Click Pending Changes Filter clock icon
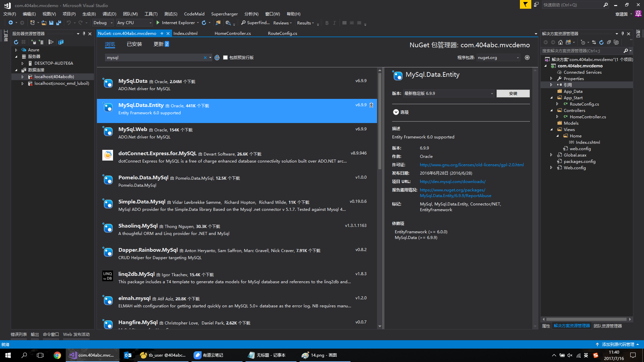Image resolution: width=644 pixels, height=362 pixels. pos(583,42)
